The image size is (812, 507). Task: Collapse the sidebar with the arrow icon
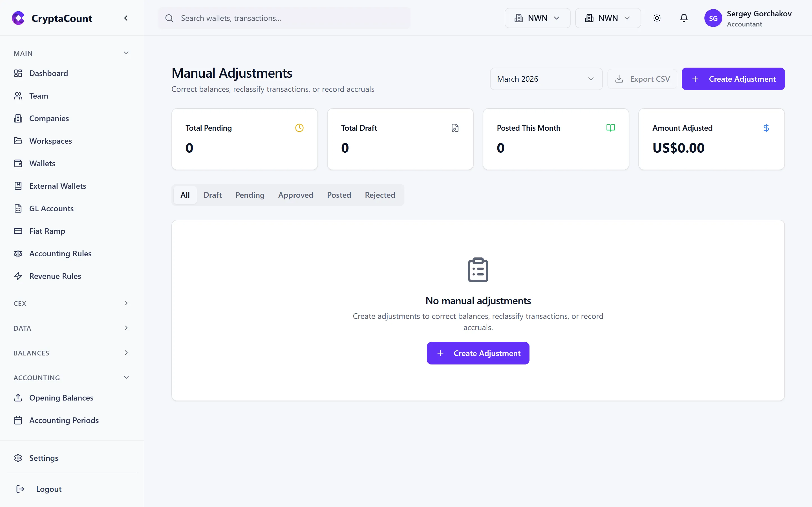click(x=126, y=18)
